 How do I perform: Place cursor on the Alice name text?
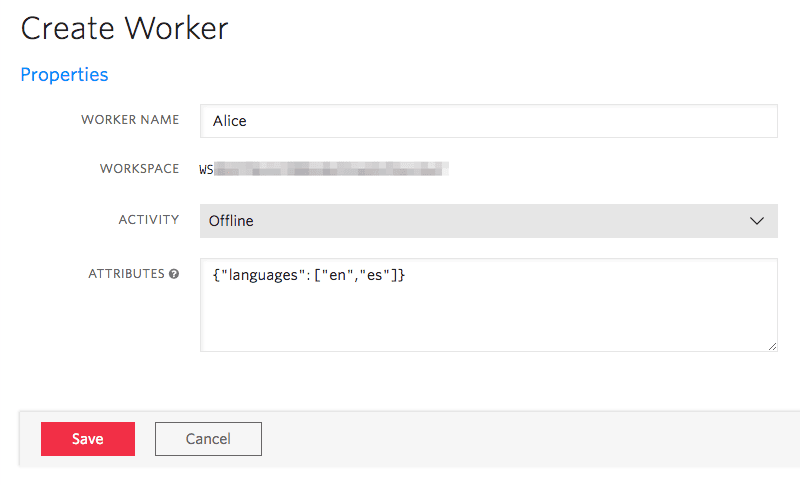point(229,121)
